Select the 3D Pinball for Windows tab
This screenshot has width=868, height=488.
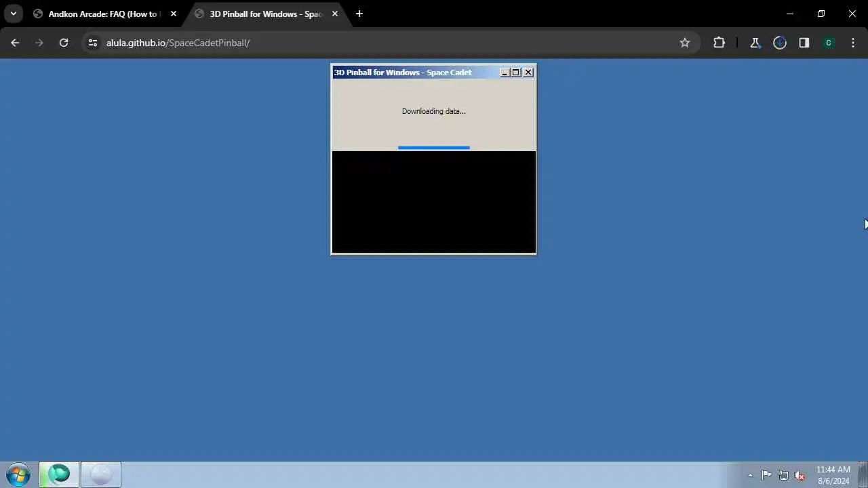click(x=266, y=14)
